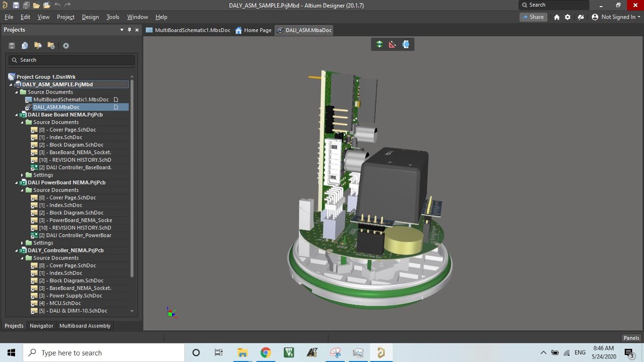Screen dimensions: 644x362
Task: Click the green arrows view toolbar icon
Action: 379,44
